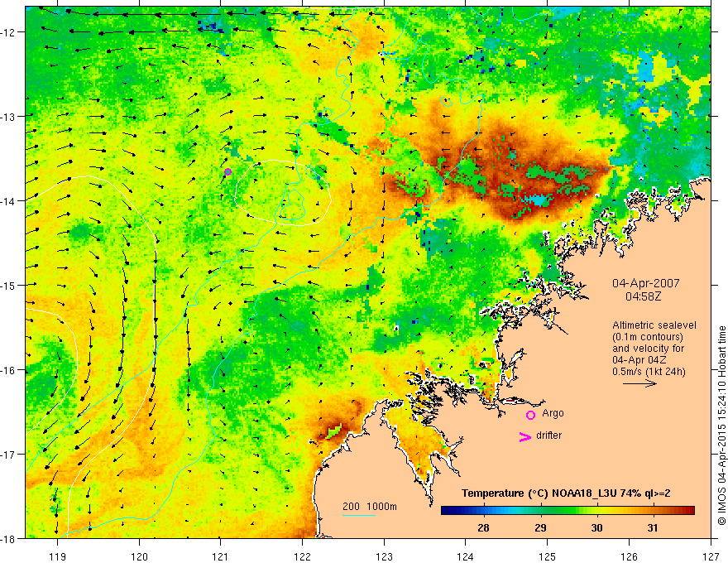The width and height of the screenshot is (728, 563).
Task: Click the 30 degree color bar label
Action: coord(596,527)
